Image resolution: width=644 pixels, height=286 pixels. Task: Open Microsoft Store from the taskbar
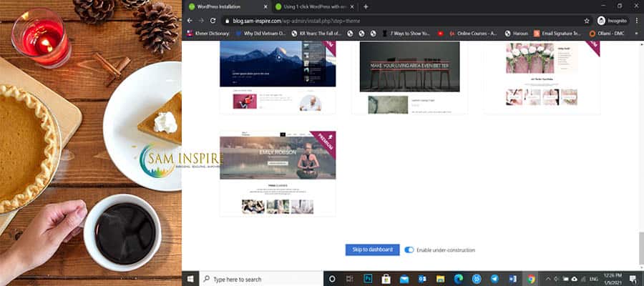coord(386,279)
